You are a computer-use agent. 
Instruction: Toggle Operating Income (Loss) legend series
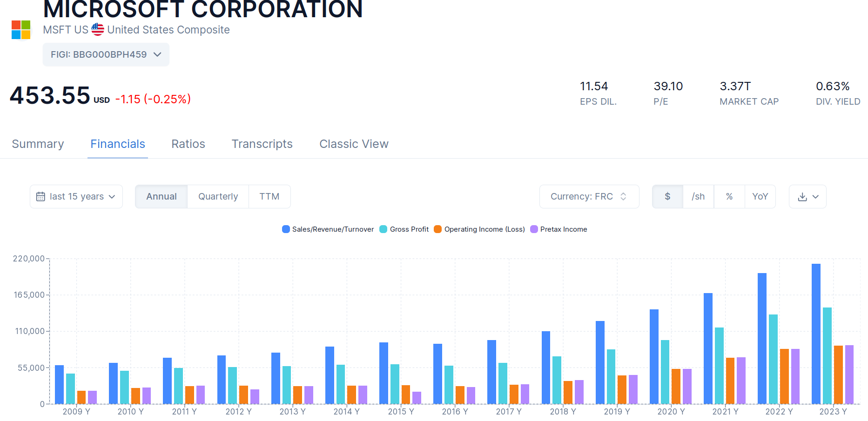479,229
